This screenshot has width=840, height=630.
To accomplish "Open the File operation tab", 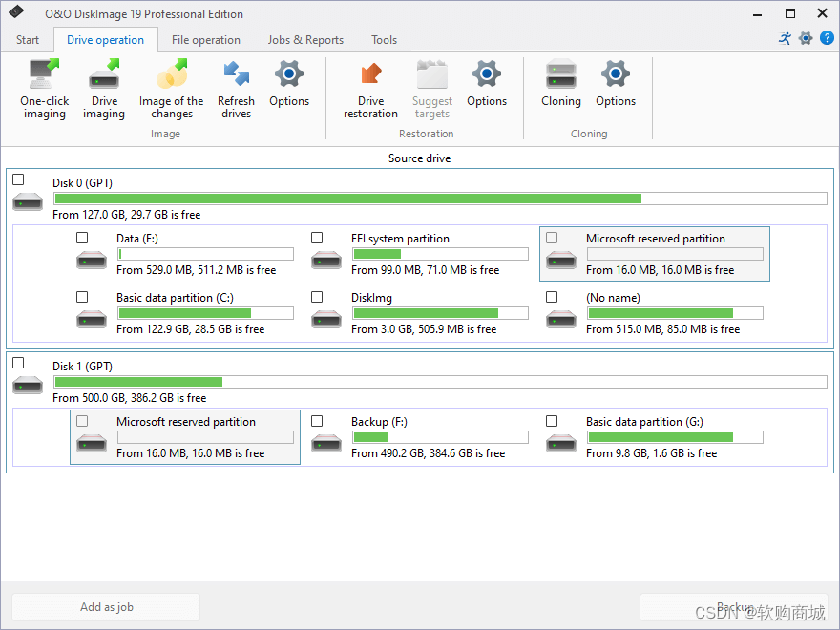I will [206, 40].
